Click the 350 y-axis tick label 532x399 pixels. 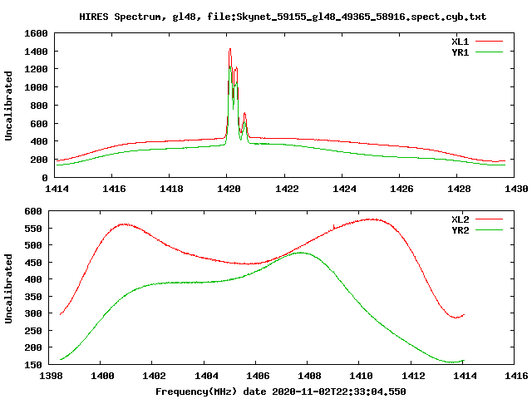33,297
